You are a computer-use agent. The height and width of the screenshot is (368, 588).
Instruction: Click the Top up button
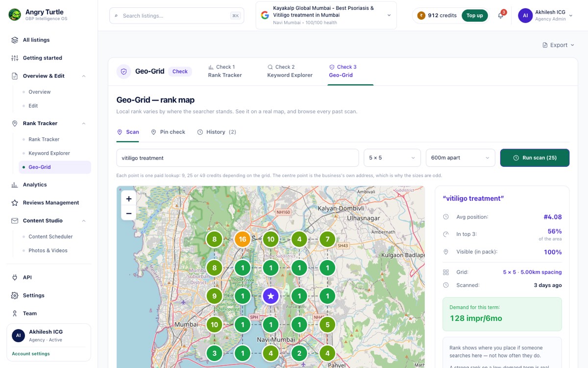(474, 16)
